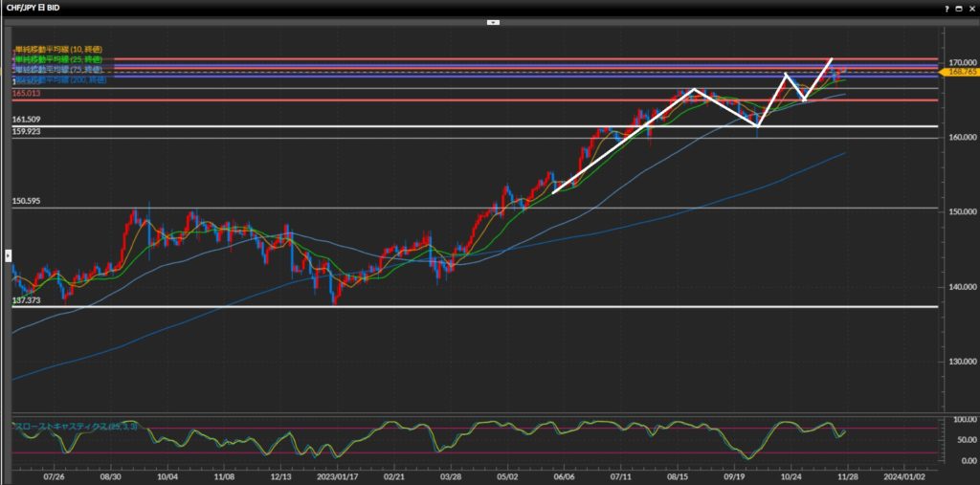This screenshot has width=980, height=485.
Task: Select the 75-period moving average label
Action: (57, 70)
